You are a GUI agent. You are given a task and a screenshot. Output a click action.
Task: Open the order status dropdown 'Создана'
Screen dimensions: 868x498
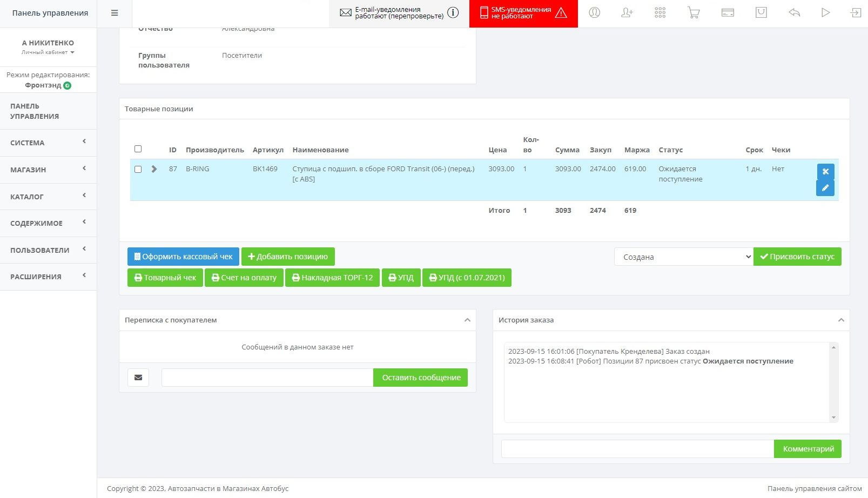pyautogui.click(x=683, y=257)
